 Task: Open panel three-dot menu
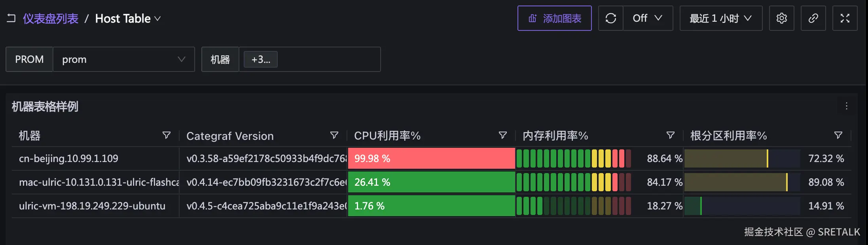846,106
